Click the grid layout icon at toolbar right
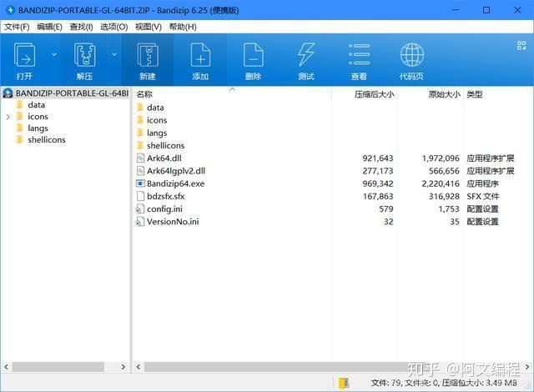The height and width of the screenshot is (392, 534). [x=521, y=45]
